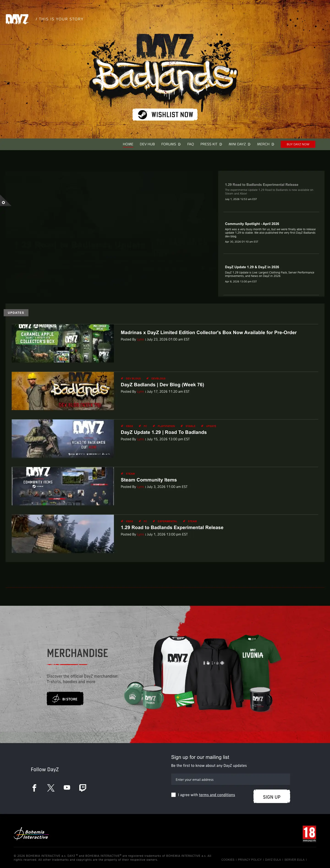The width and height of the screenshot is (330, 868).
Task: Open the Dev Hub nav item
Action: pos(147,144)
